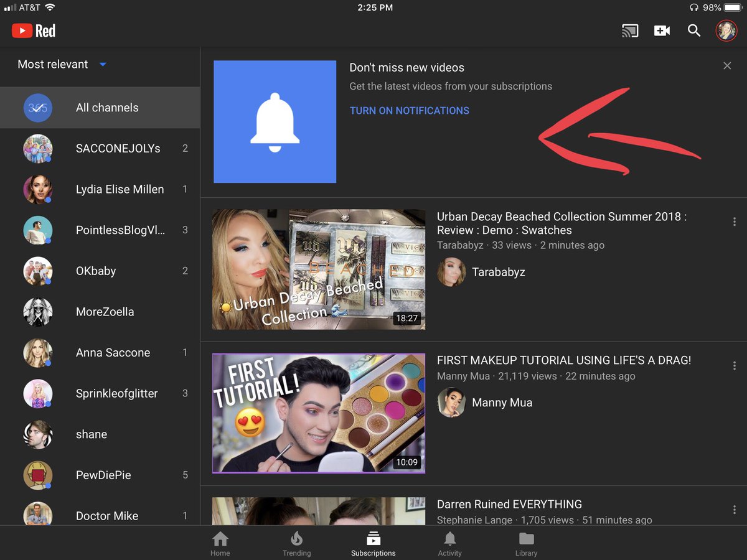Tap the SACCONEJOLYs channel avatar
The image size is (747, 560).
[37, 149]
